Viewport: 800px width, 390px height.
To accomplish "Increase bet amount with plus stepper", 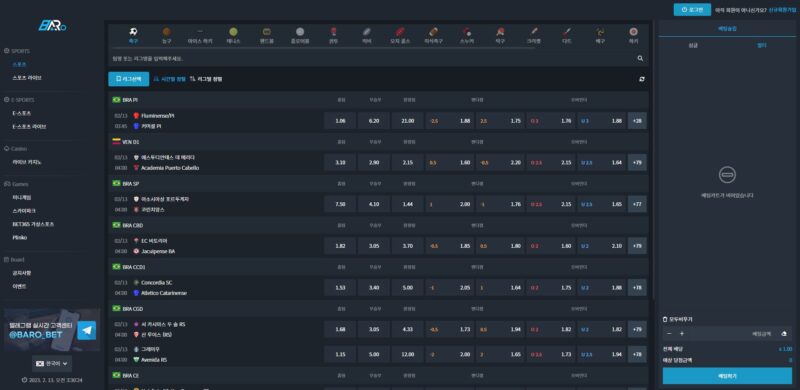I will click(682, 334).
